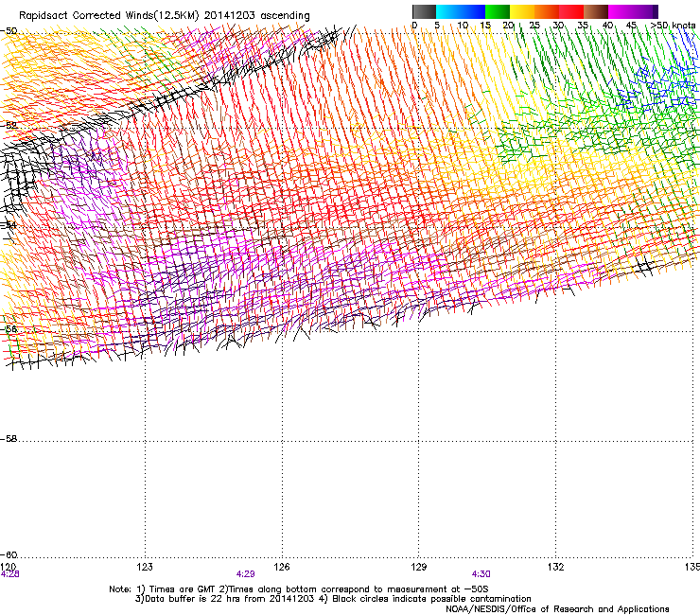This screenshot has height=615, width=700.
Task: Click the '-60' latitude axis label
Action: coord(9,555)
